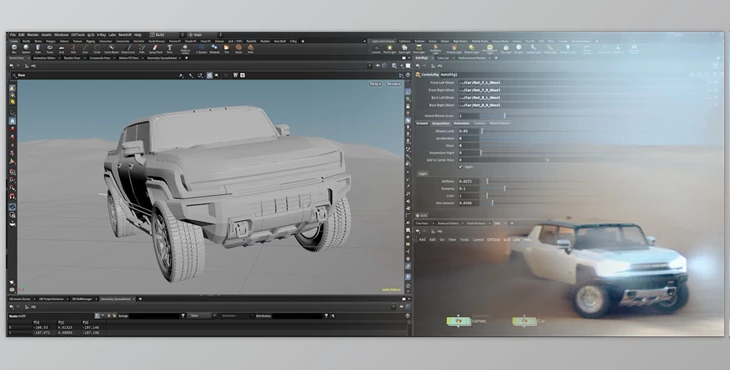Viewport: 730px width, 370px height.
Task: Add a Distant Light from the shelf
Action: pyautogui.click(x=472, y=48)
